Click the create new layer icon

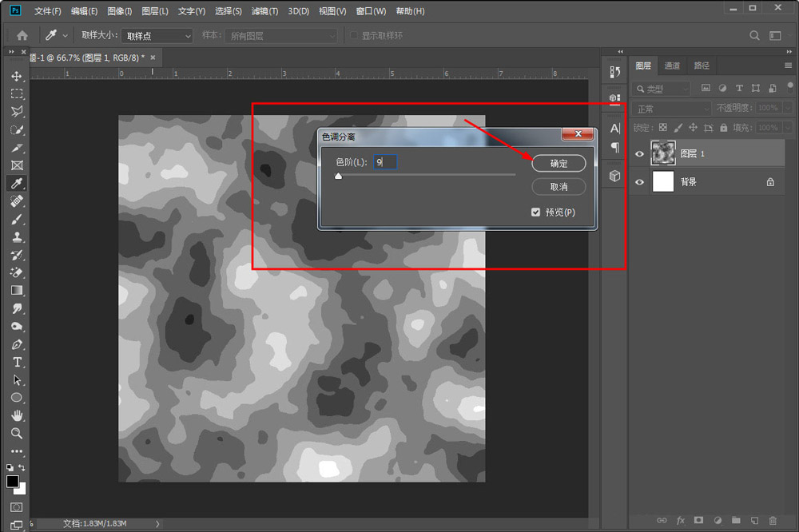coord(754,520)
